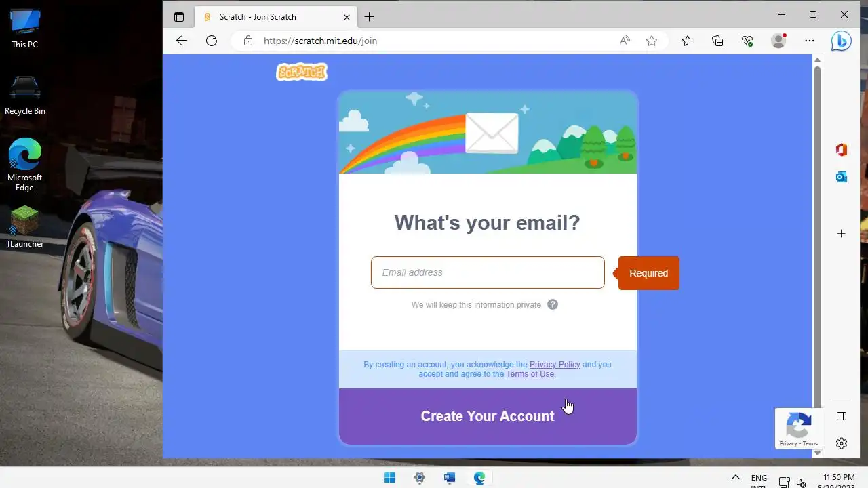Screen dimensions: 868x488
Task: Open the Edge tab actions menu
Action: coord(179,17)
